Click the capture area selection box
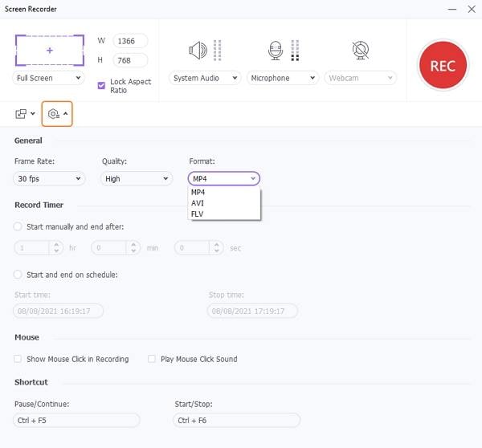 pos(50,50)
